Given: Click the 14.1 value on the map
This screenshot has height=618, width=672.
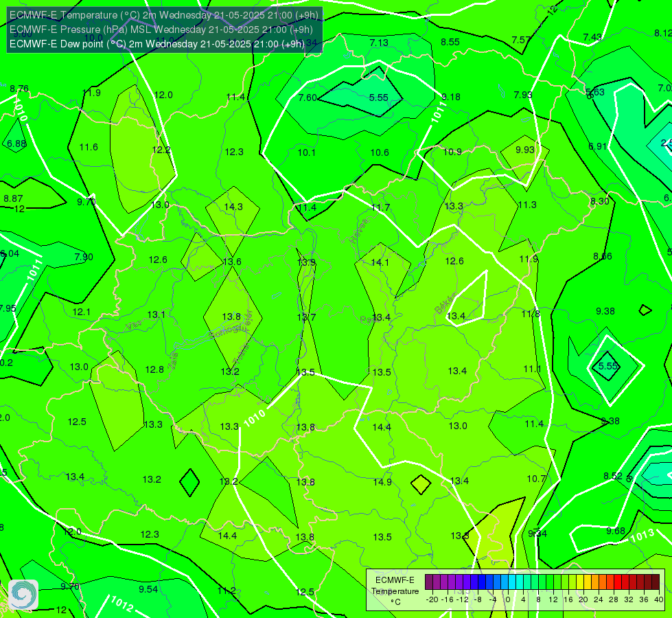Looking at the screenshot, I should [380, 262].
